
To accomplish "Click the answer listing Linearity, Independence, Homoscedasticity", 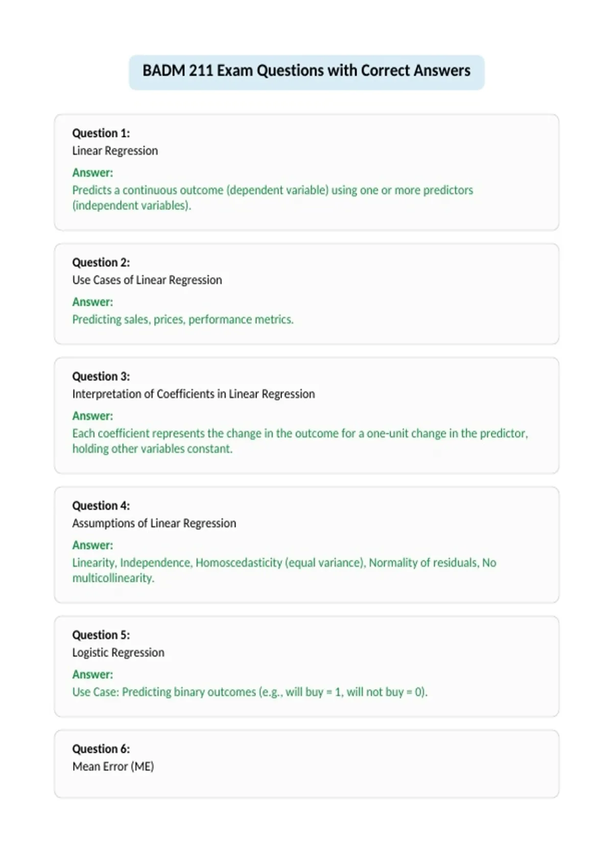I will [284, 570].
